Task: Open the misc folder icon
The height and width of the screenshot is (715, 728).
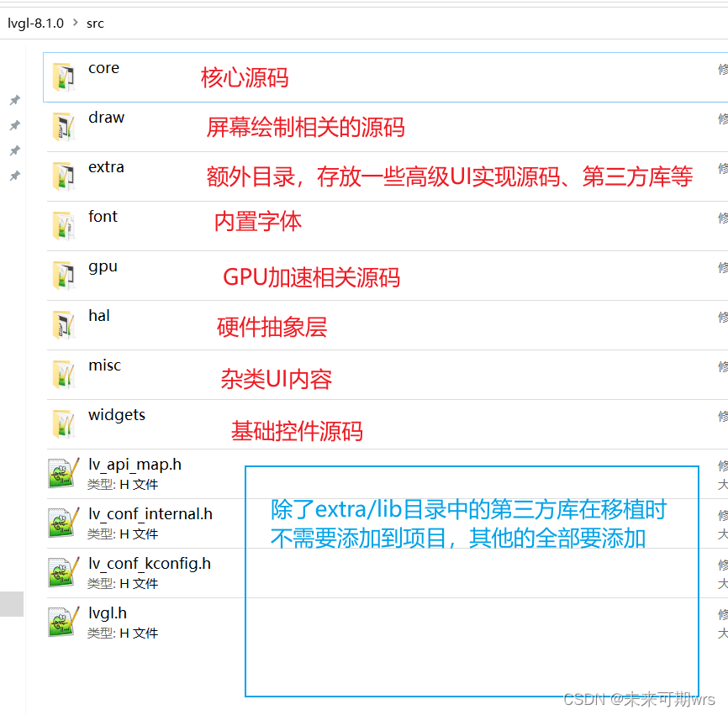Action: pyautogui.click(x=64, y=375)
